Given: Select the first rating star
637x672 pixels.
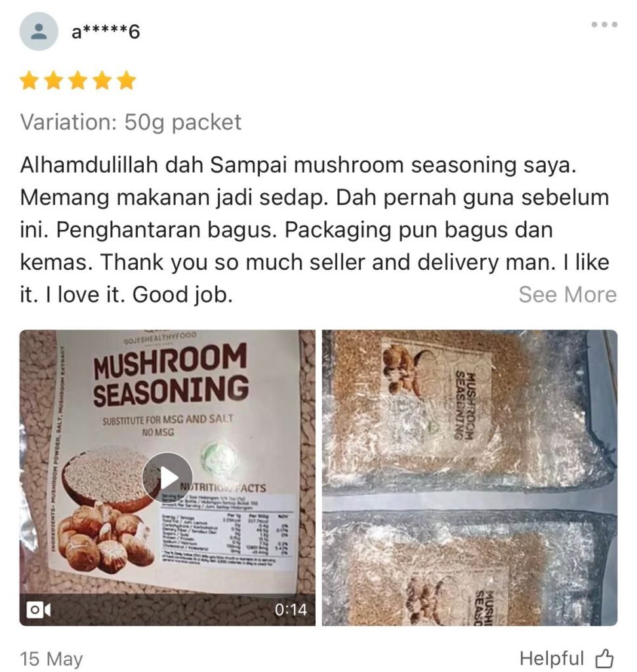Looking at the screenshot, I should [29, 81].
